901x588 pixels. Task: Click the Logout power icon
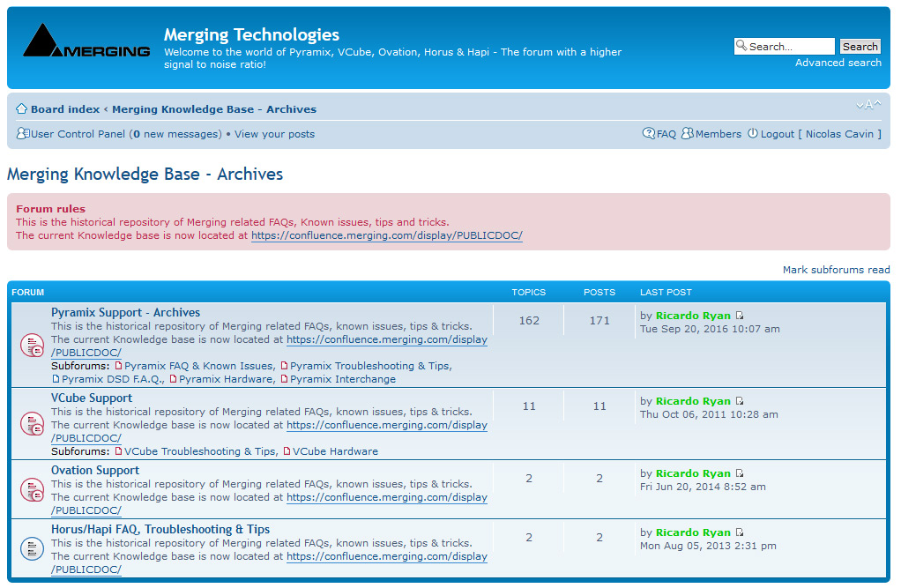click(x=753, y=133)
